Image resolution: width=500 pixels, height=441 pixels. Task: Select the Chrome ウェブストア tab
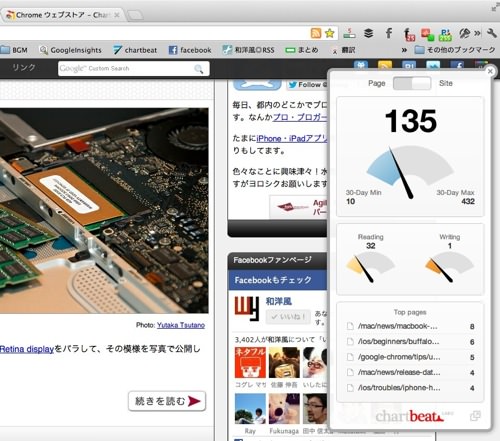62,15
